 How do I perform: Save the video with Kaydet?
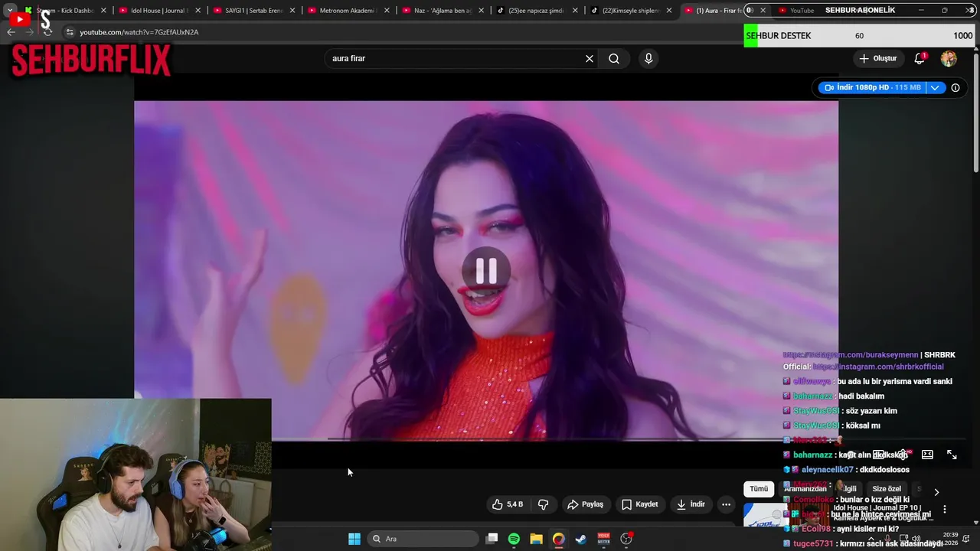[x=639, y=504]
